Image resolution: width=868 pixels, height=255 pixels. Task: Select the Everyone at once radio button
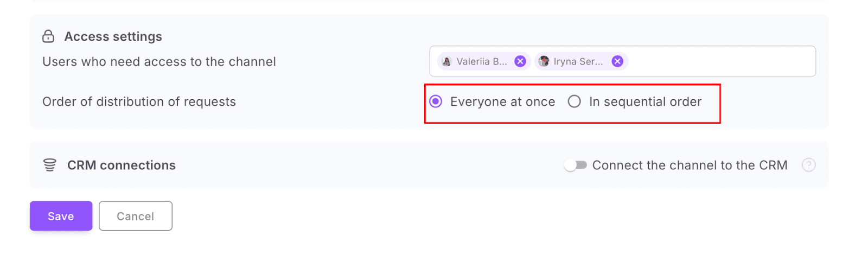coord(436,101)
